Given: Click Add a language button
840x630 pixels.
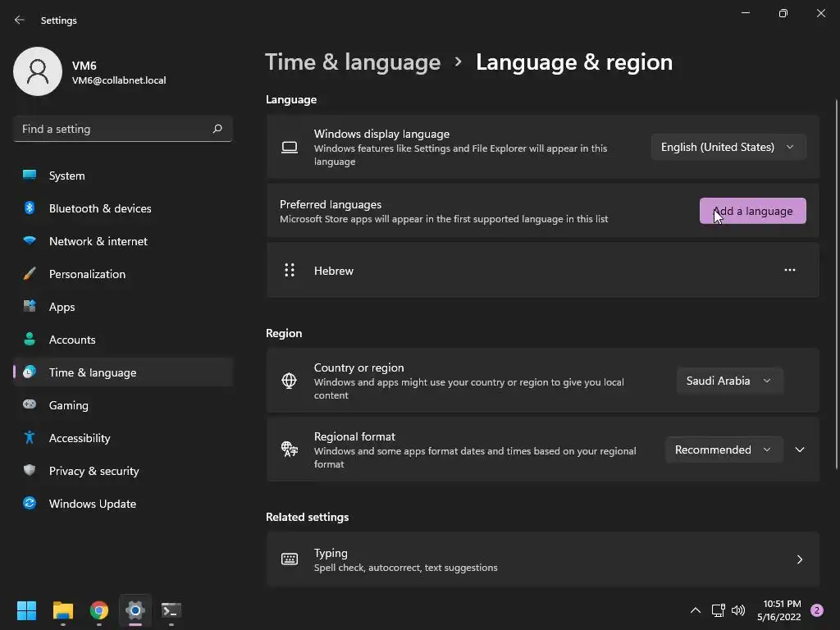Looking at the screenshot, I should coord(753,211).
